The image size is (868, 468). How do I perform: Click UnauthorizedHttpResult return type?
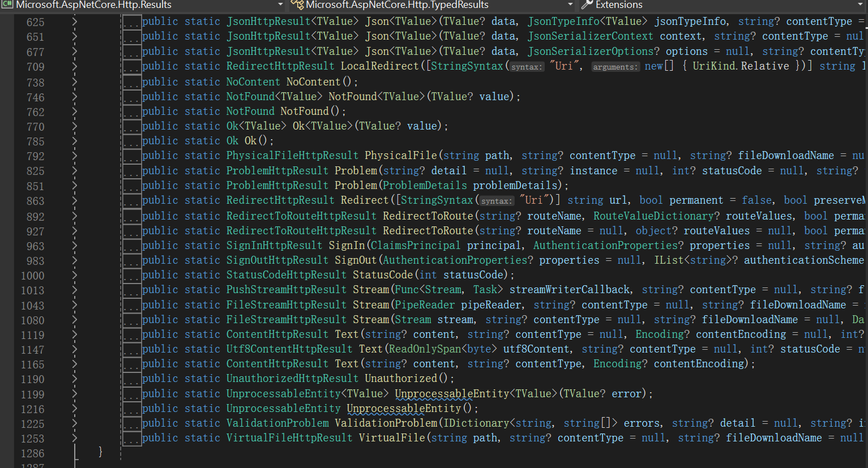[x=292, y=379]
